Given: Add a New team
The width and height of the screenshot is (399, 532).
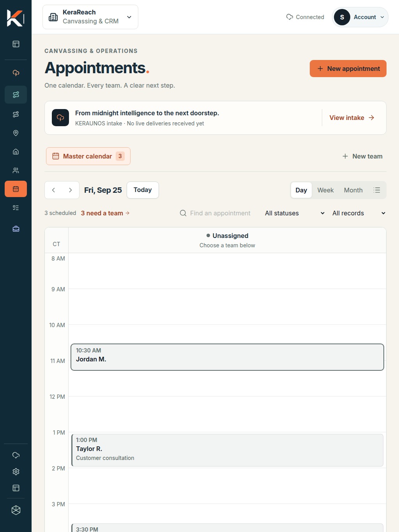Looking at the screenshot, I should [362, 156].
